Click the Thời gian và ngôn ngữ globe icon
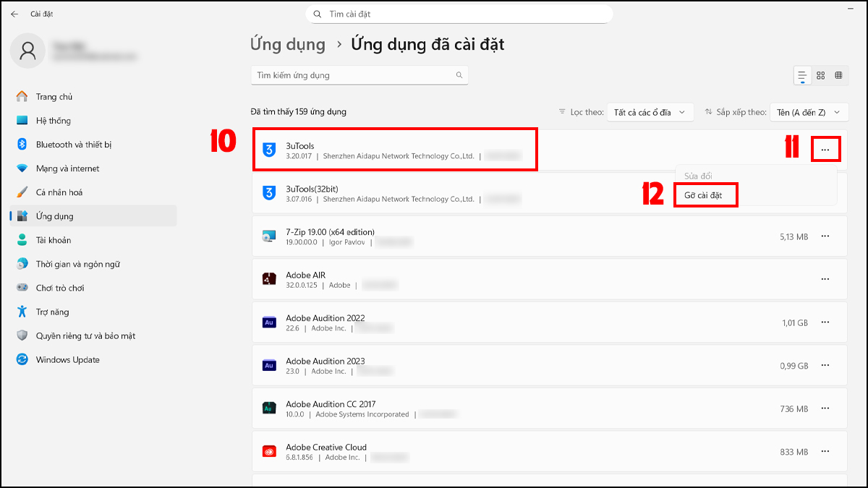The width and height of the screenshot is (868, 488). point(22,264)
